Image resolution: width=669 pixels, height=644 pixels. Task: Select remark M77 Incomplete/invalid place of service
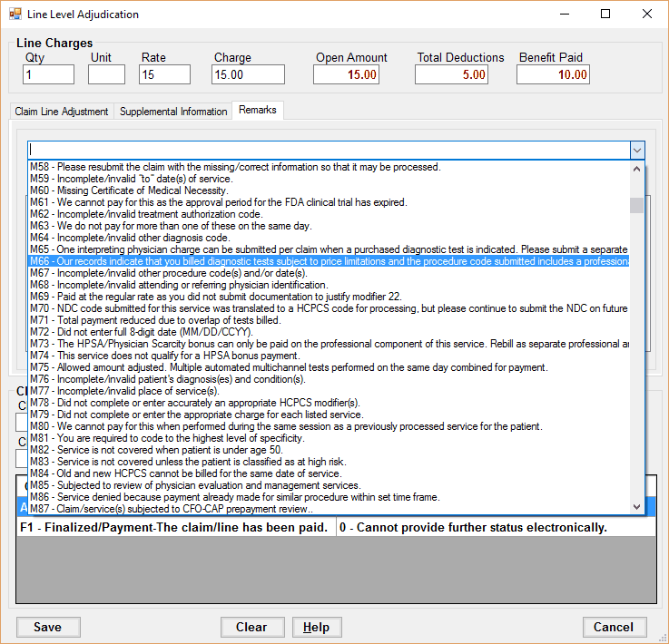tap(113, 391)
